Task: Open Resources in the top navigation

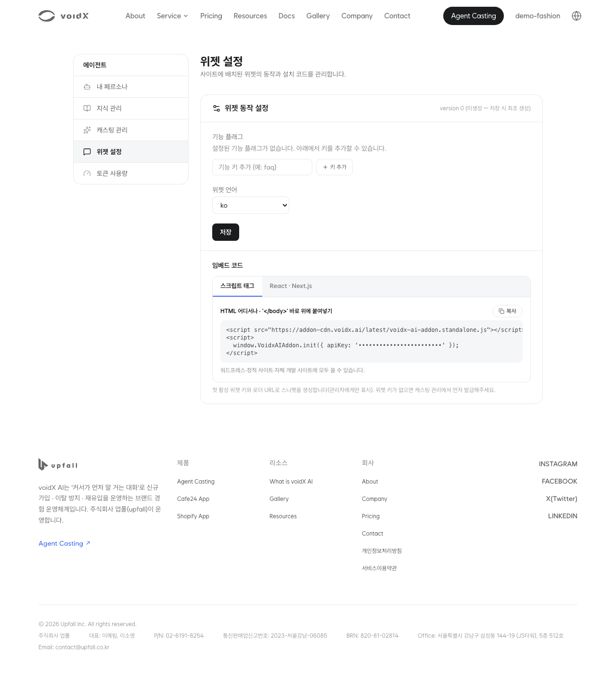Action: [x=250, y=16]
